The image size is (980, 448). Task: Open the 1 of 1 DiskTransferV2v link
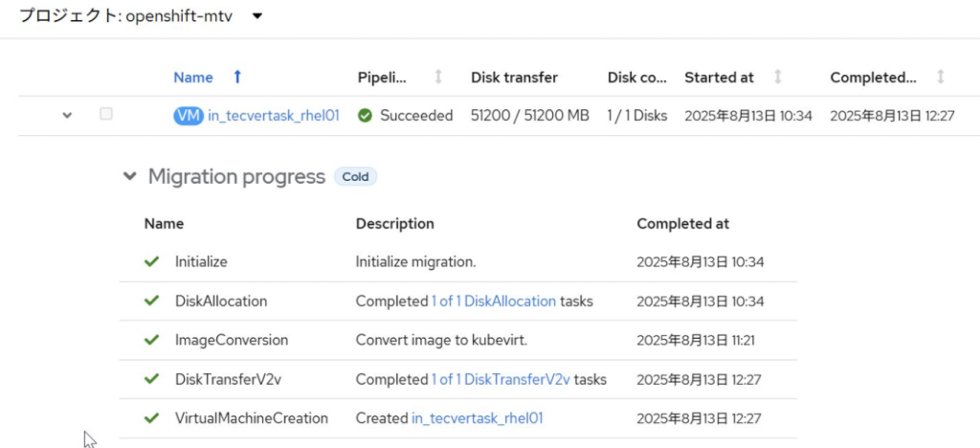point(501,379)
